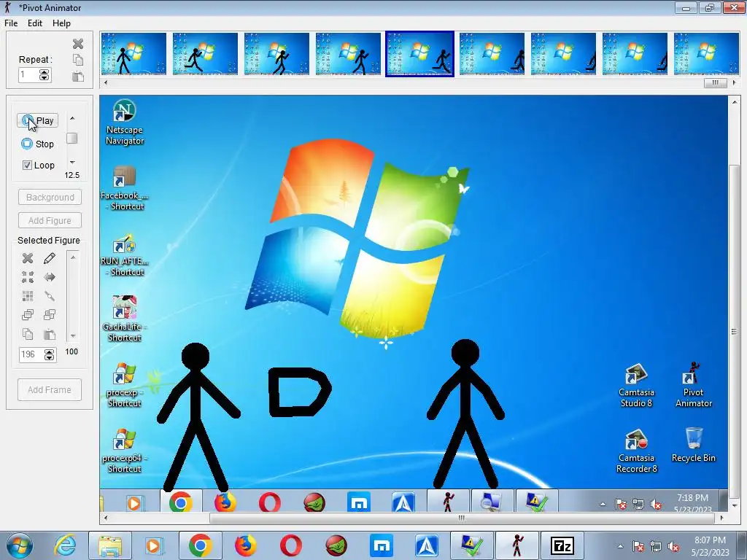
Task: Click the opacity scroll up arrow in Selected Figure
Action: coord(73,257)
